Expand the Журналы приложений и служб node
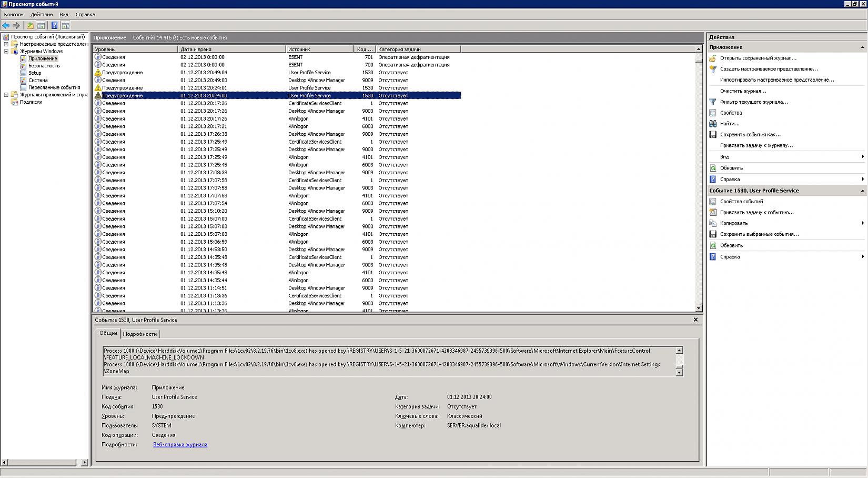Image resolution: width=868 pixels, height=478 pixels. (x=6, y=95)
